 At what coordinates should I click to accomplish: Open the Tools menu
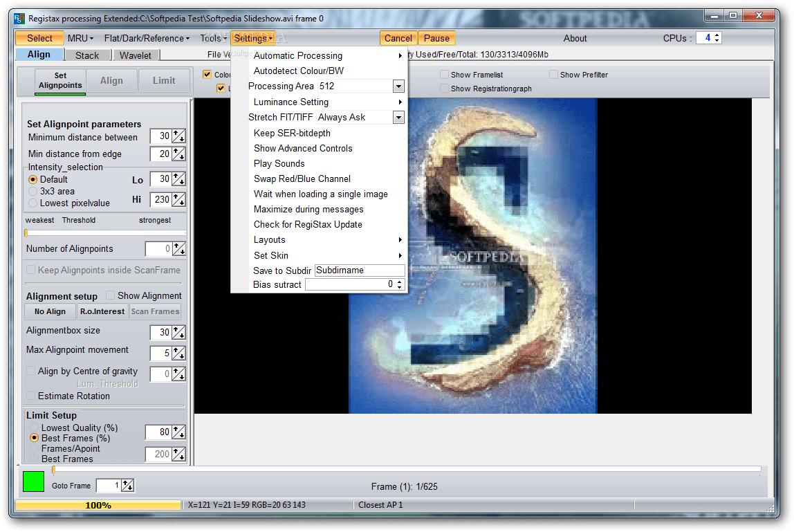[212, 38]
